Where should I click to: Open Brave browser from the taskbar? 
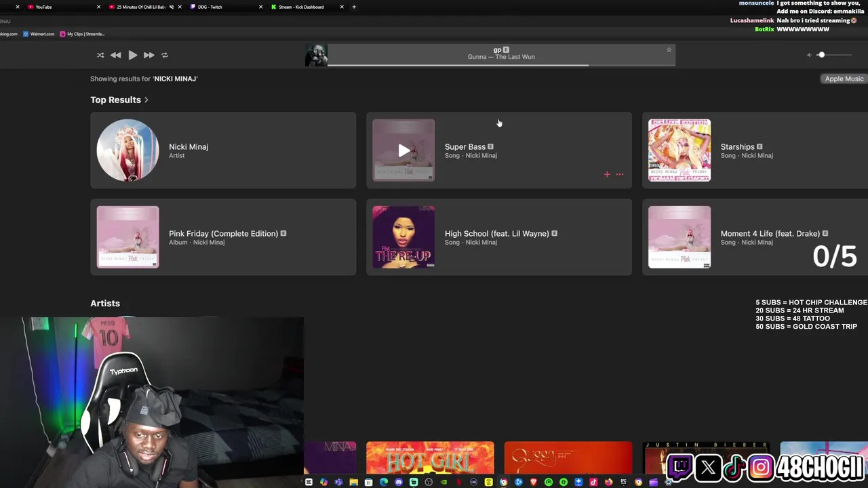click(x=533, y=482)
